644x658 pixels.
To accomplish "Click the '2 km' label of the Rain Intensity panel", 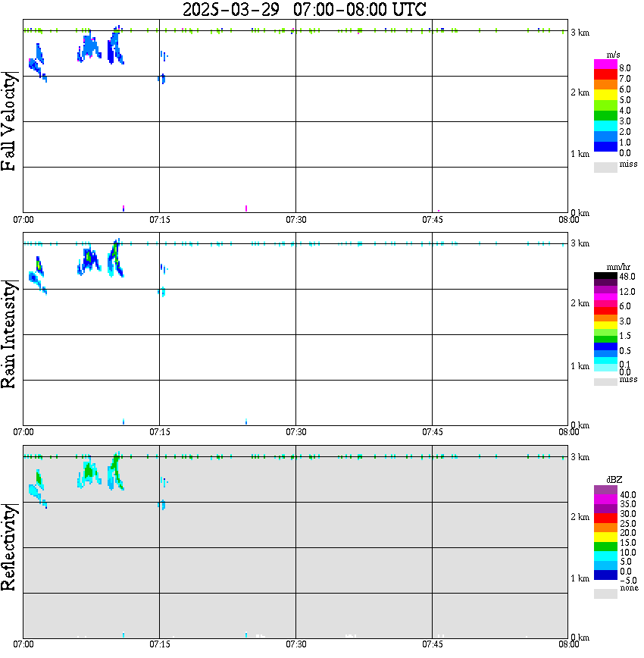I will click(580, 303).
